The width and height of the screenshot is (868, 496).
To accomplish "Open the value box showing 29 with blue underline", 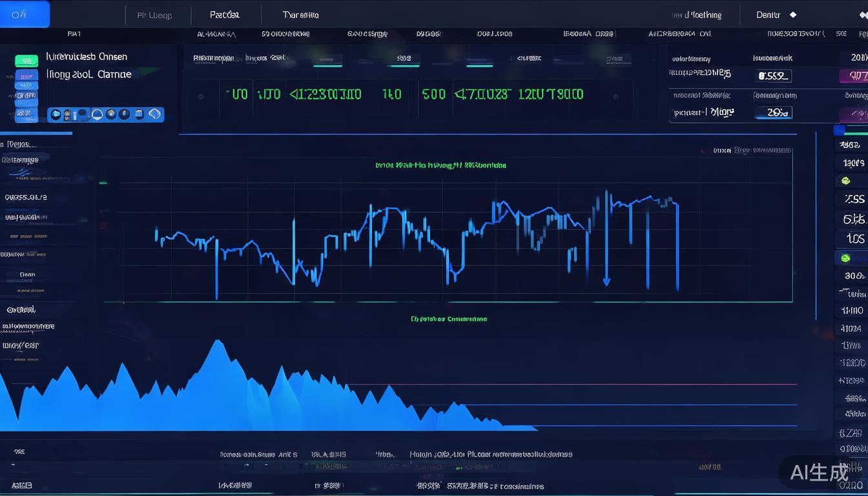I will point(774,112).
